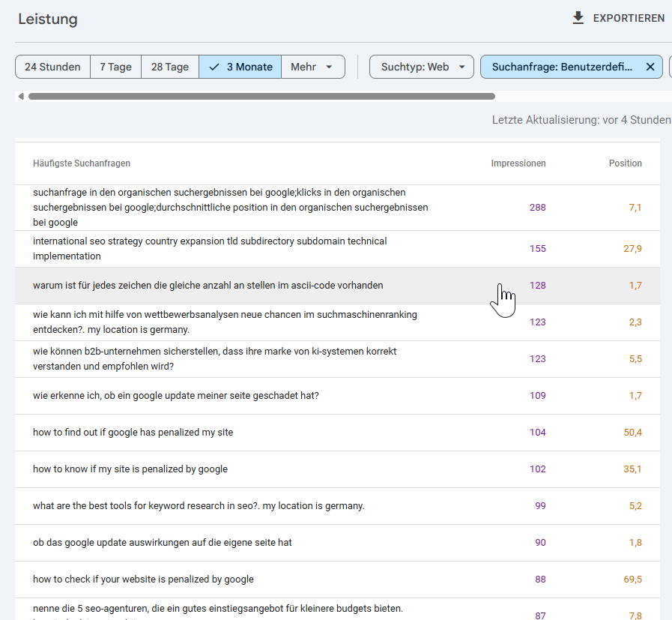This screenshot has width=672, height=620.
Task: Click the position value 5,5
Action: (635, 359)
